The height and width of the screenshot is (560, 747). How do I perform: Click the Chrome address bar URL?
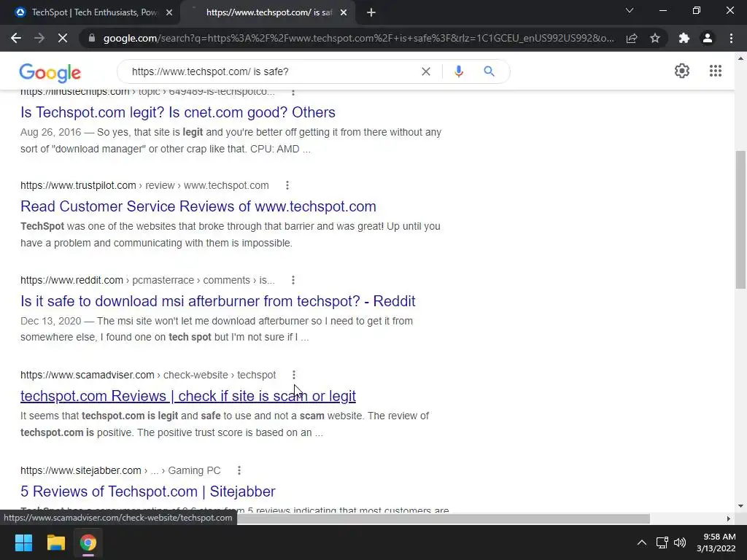(x=358, y=38)
